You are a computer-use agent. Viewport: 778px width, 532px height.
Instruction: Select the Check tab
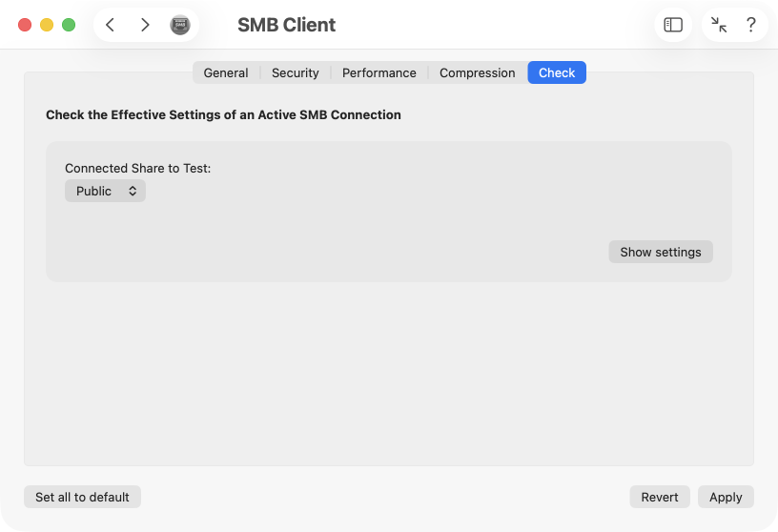(x=557, y=73)
